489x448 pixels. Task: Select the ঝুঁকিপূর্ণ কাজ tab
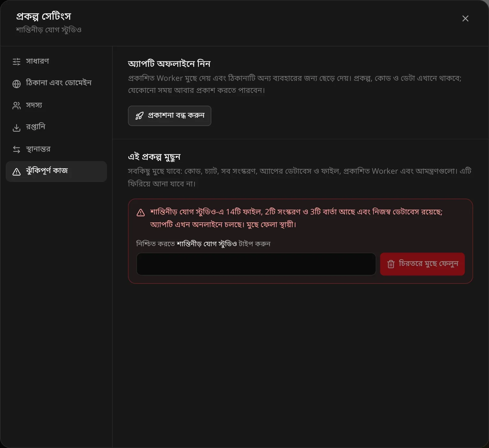point(56,171)
